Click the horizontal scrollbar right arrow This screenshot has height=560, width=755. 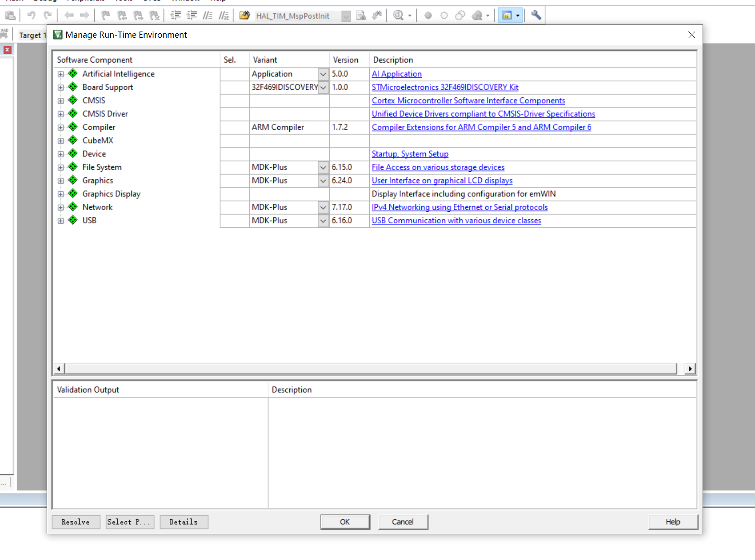[x=690, y=369]
